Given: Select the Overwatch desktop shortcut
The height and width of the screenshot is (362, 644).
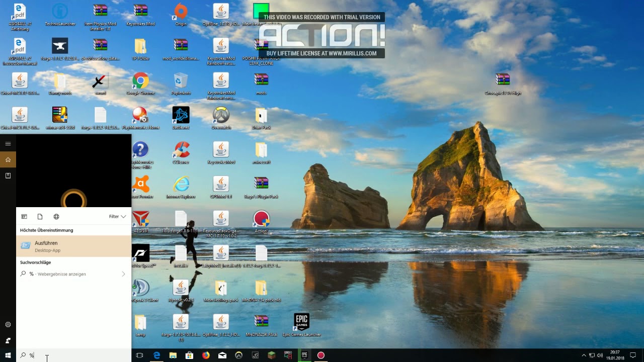Looking at the screenshot, I should (221, 118).
